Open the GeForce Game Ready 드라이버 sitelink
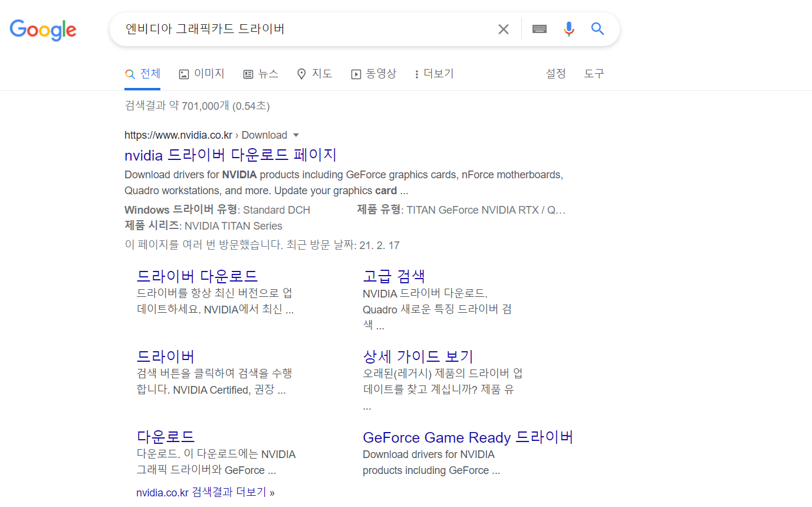This screenshot has height=507, width=812. pos(468,437)
